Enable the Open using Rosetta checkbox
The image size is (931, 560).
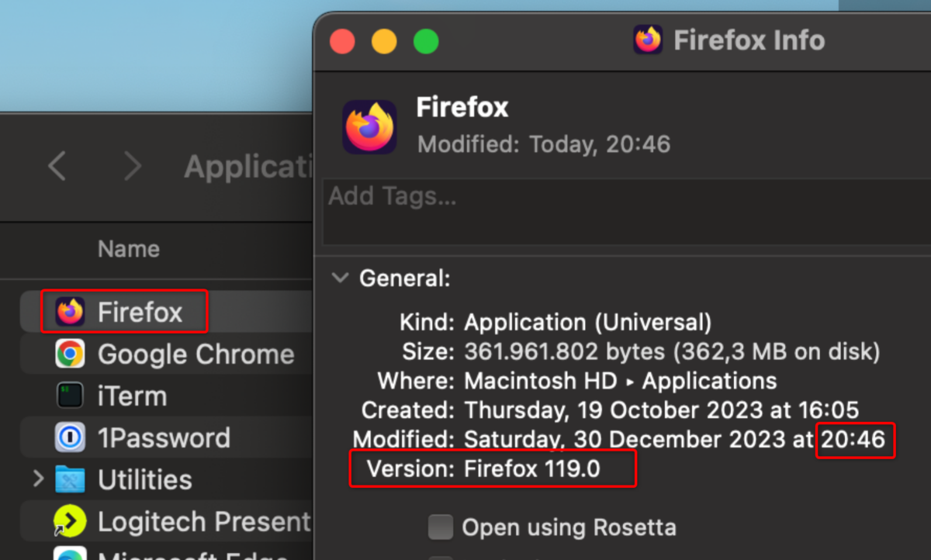(x=440, y=527)
